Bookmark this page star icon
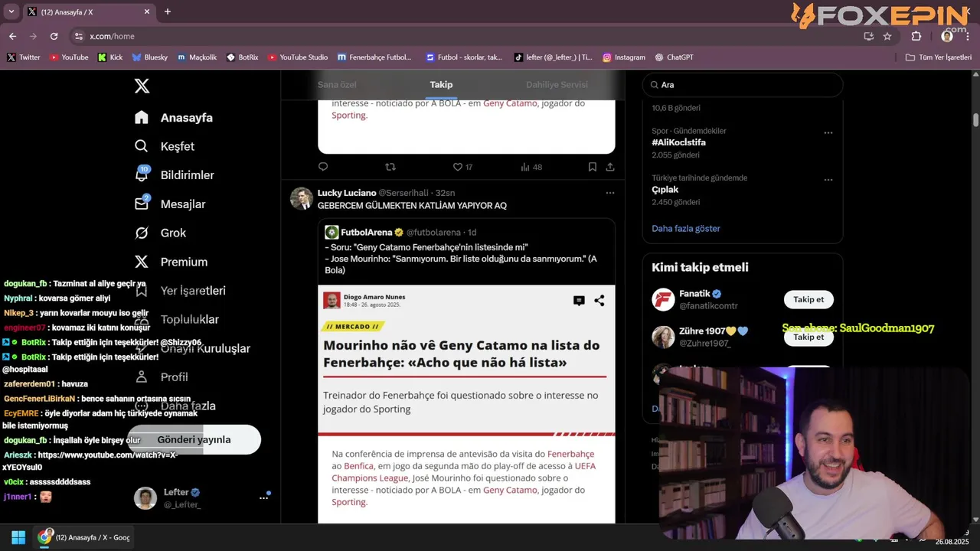 [x=887, y=36]
